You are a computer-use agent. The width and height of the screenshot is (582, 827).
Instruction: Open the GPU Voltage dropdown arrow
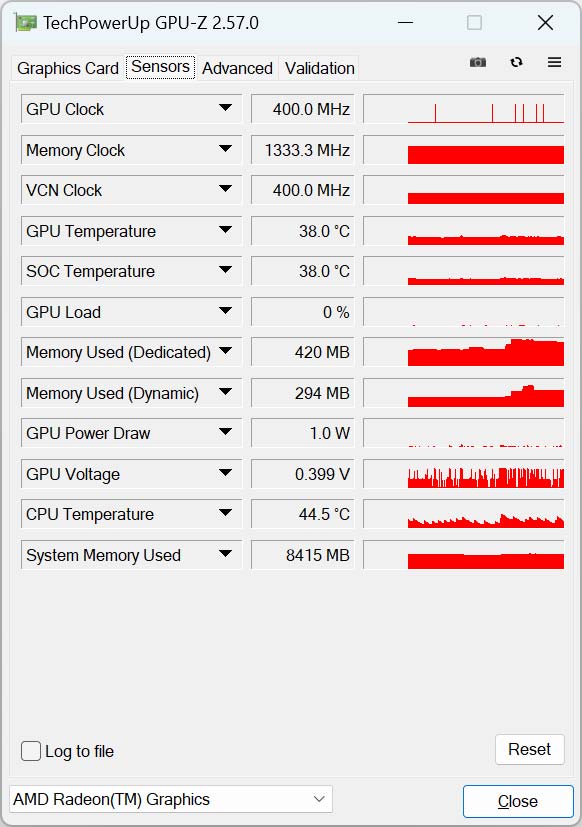tap(225, 473)
